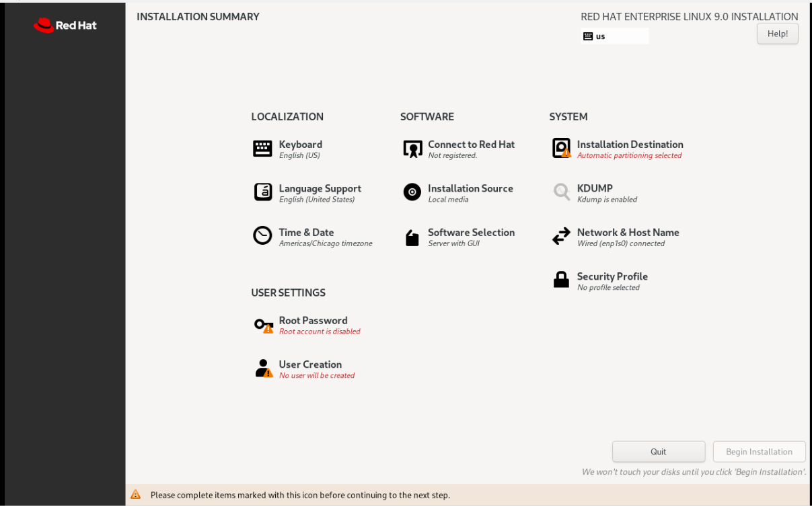
Task: Click 'Automatic partitioning selected' status text
Action: pyautogui.click(x=629, y=155)
